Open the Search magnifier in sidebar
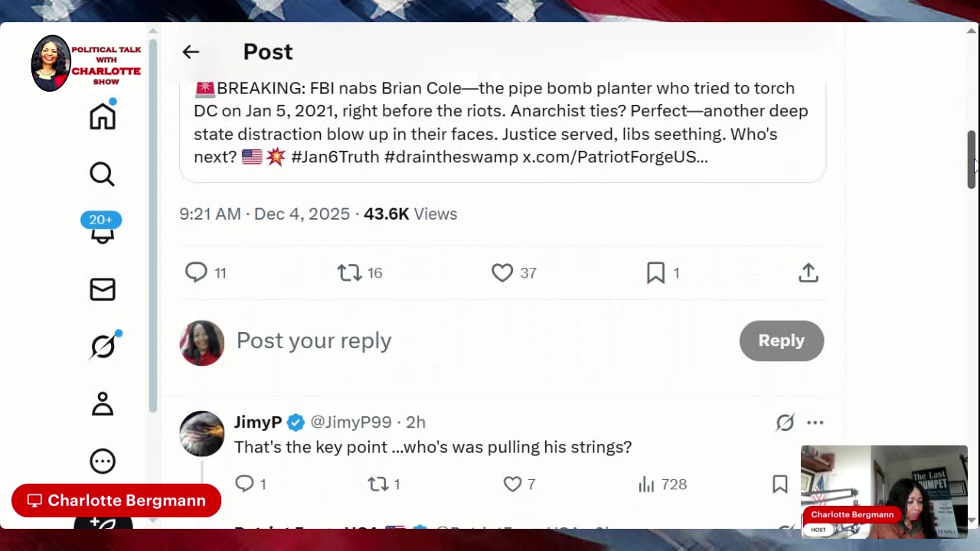The height and width of the screenshot is (551, 980). click(103, 174)
